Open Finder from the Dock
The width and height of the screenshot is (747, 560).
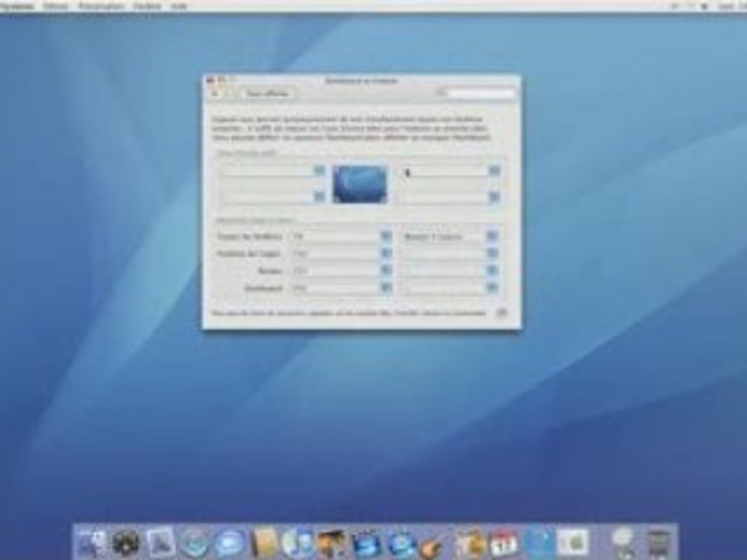pyautogui.click(x=91, y=542)
